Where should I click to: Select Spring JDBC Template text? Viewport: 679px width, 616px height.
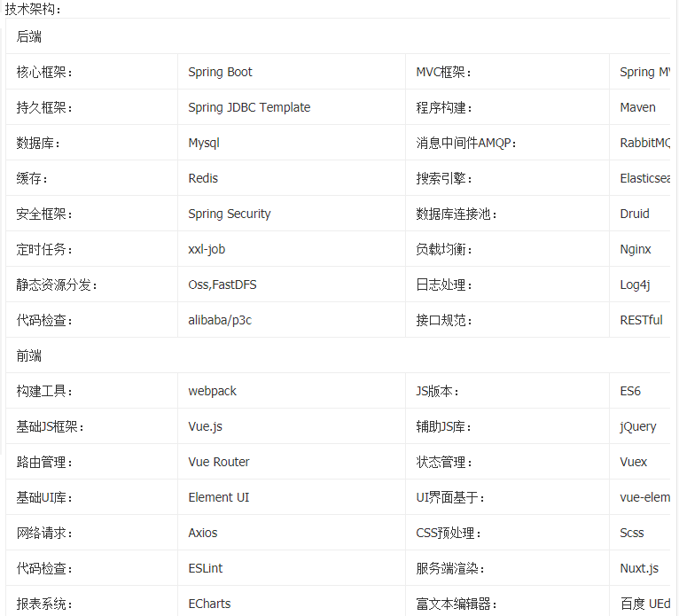(249, 107)
